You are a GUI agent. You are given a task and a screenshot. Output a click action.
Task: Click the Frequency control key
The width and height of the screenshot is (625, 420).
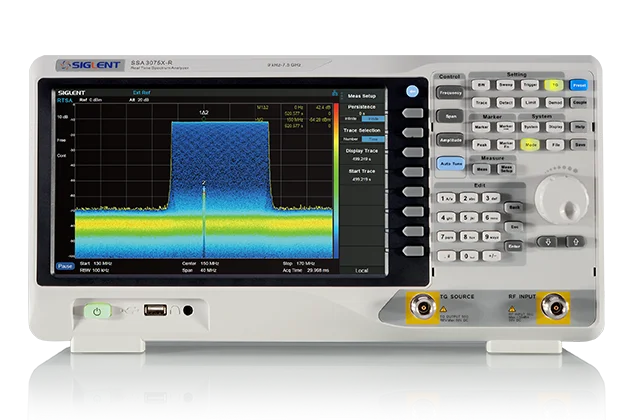click(x=450, y=93)
